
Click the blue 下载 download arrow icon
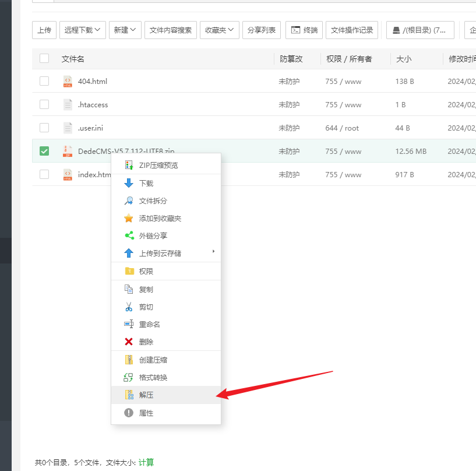(129, 183)
